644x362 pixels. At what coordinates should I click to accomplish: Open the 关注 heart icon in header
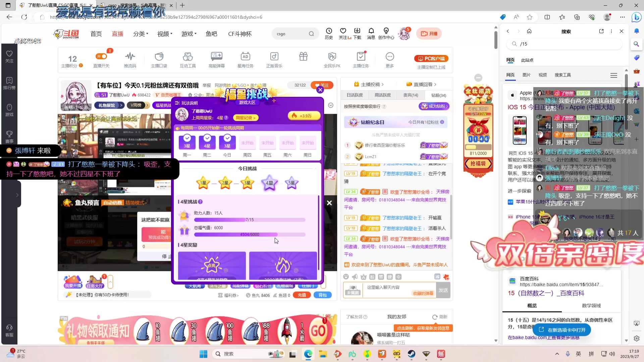pyautogui.click(x=343, y=33)
